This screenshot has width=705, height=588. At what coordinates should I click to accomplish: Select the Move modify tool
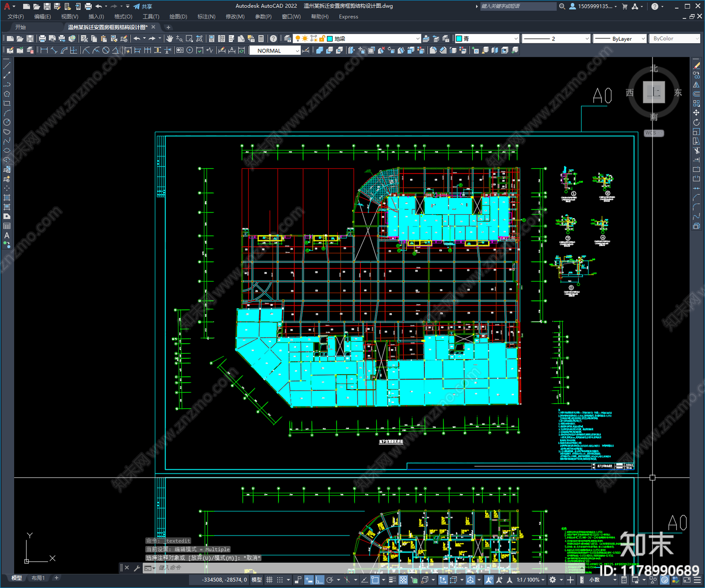696,113
